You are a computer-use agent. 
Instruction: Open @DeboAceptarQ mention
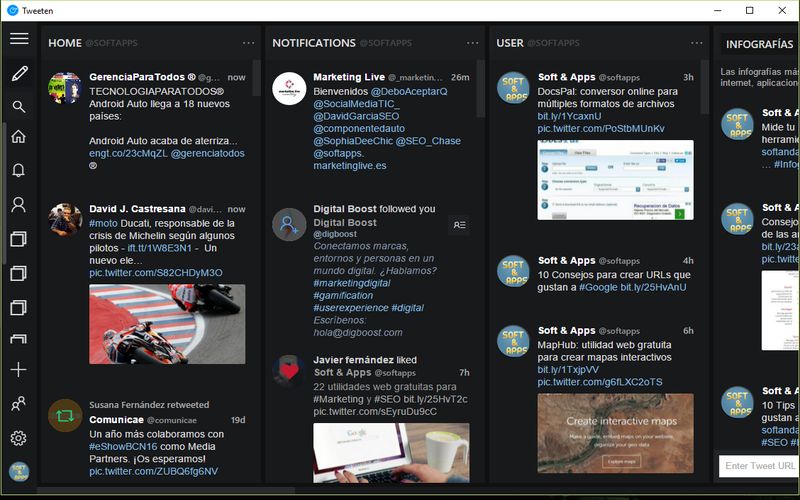(409, 91)
